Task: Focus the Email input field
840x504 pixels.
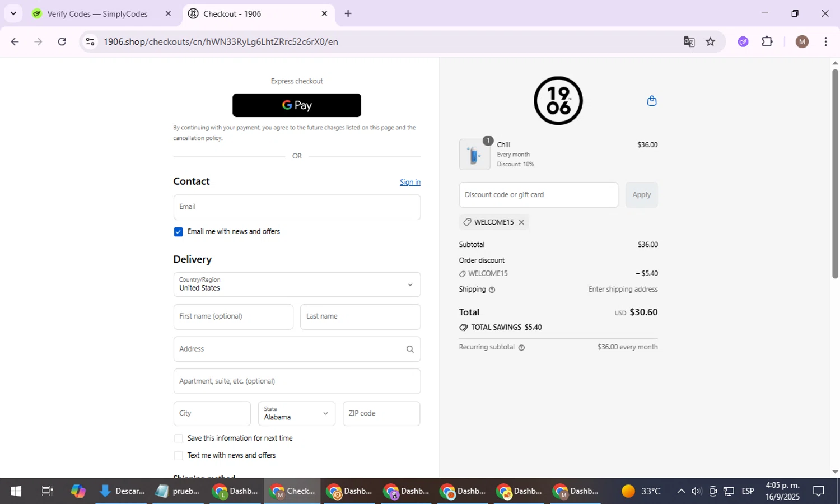Action: click(x=297, y=207)
